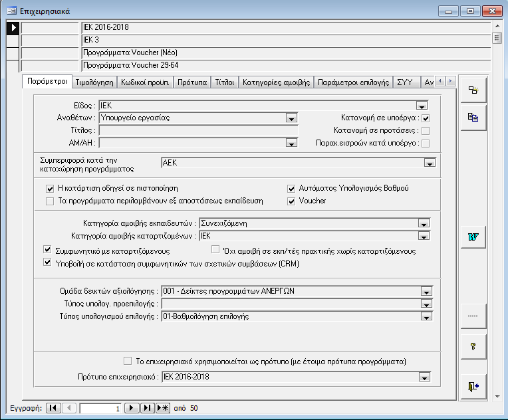This screenshot has width=508, height=420.
Task: Click the new record icon button on the right panel
Action: point(473,90)
